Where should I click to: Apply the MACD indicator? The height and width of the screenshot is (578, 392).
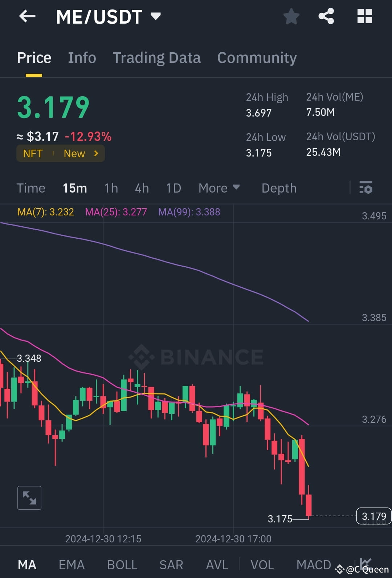(x=314, y=564)
